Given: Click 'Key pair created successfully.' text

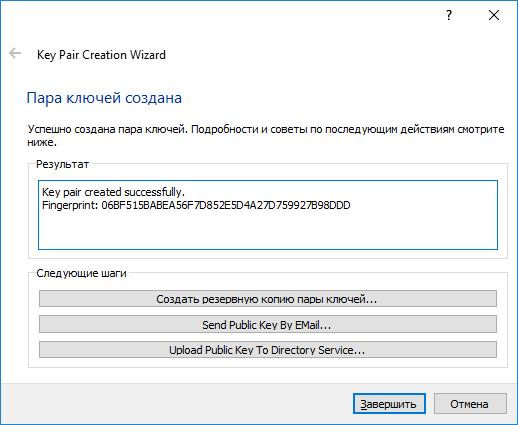Looking at the screenshot, I should [113, 192].
